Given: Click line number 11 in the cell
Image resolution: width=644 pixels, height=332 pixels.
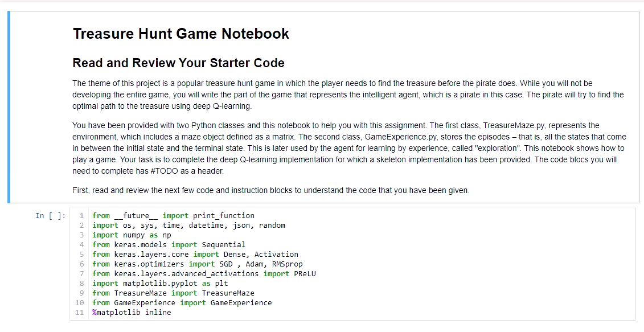Looking at the screenshot, I should click(x=80, y=312).
